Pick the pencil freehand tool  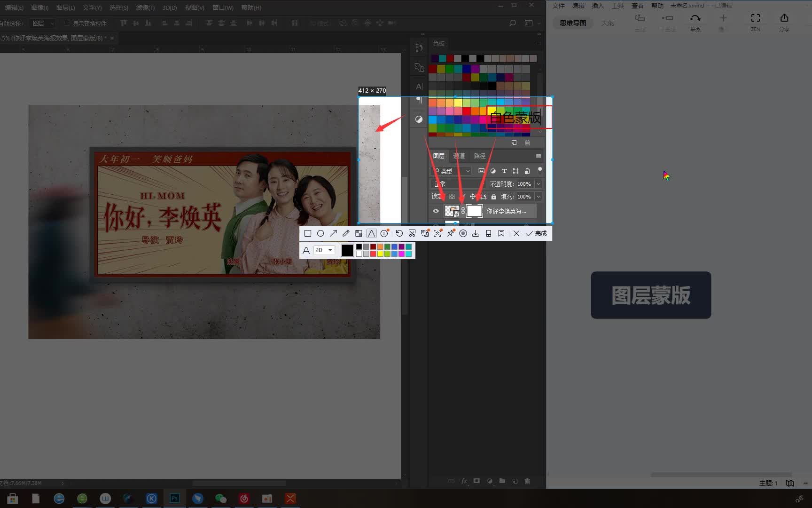(x=346, y=233)
